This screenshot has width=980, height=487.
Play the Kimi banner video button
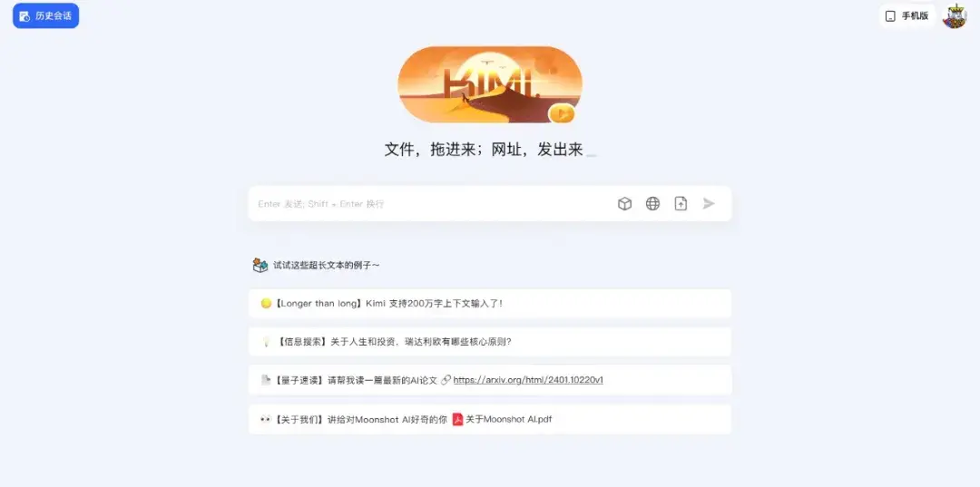click(562, 113)
